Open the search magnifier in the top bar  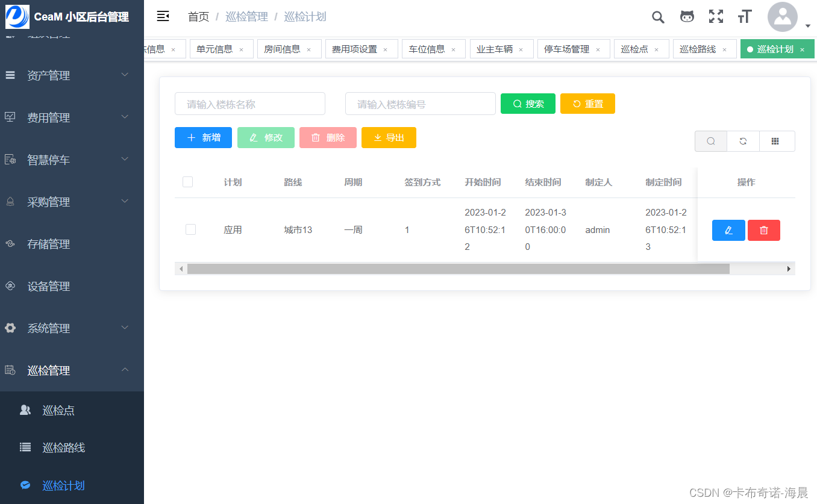[x=658, y=17]
